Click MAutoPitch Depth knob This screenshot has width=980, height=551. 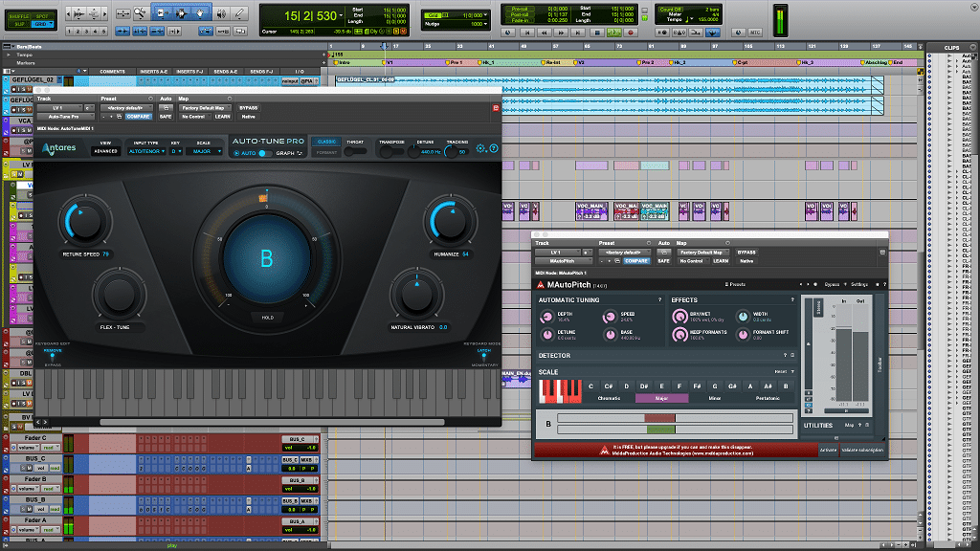coord(546,317)
